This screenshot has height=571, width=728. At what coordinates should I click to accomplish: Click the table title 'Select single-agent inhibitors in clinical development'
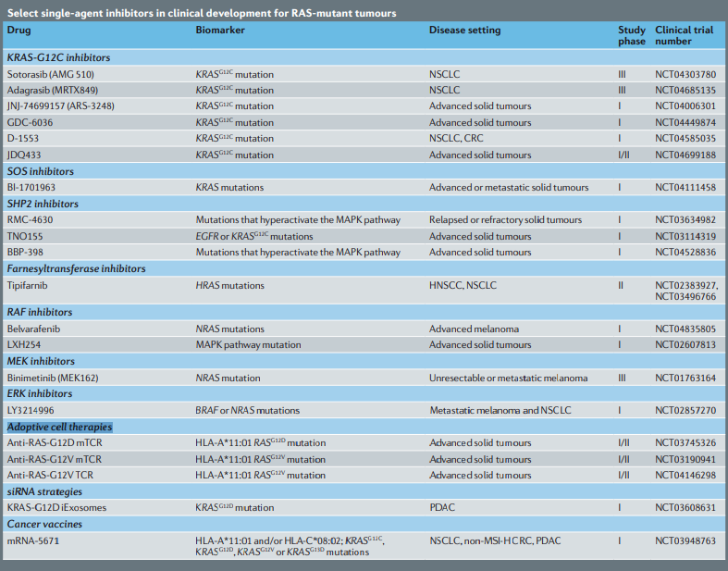pyautogui.click(x=202, y=13)
